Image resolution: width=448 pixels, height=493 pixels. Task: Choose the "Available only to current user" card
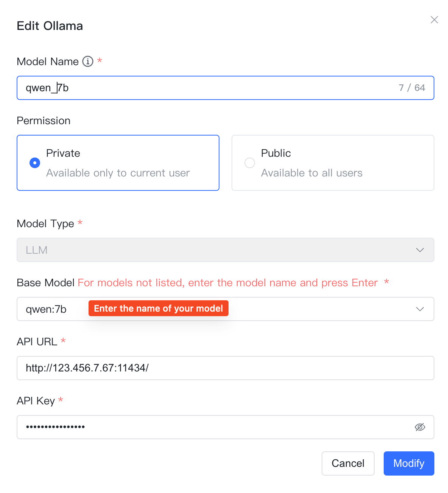(118, 163)
